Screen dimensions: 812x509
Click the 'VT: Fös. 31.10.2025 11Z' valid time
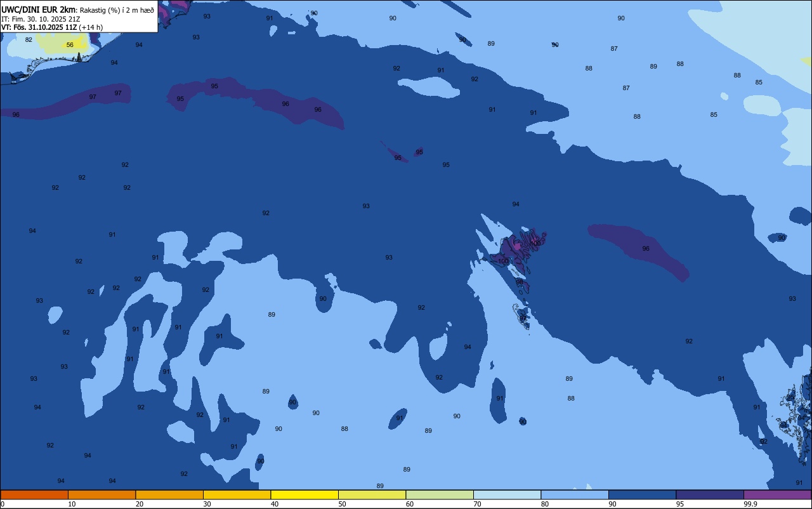click(39, 27)
